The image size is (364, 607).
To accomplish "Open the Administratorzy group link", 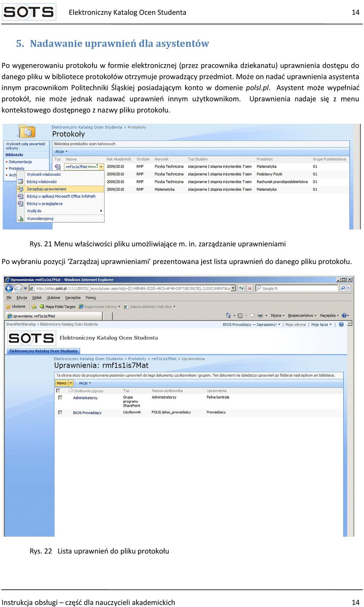I will pos(85,398).
